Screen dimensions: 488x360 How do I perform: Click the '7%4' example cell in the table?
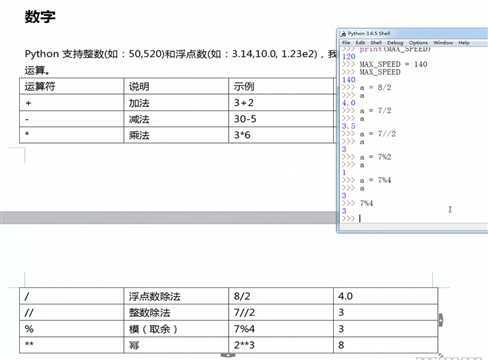pos(281,329)
